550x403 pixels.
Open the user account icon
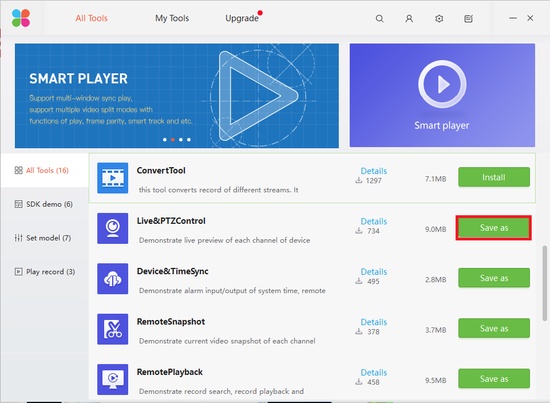click(409, 19)
